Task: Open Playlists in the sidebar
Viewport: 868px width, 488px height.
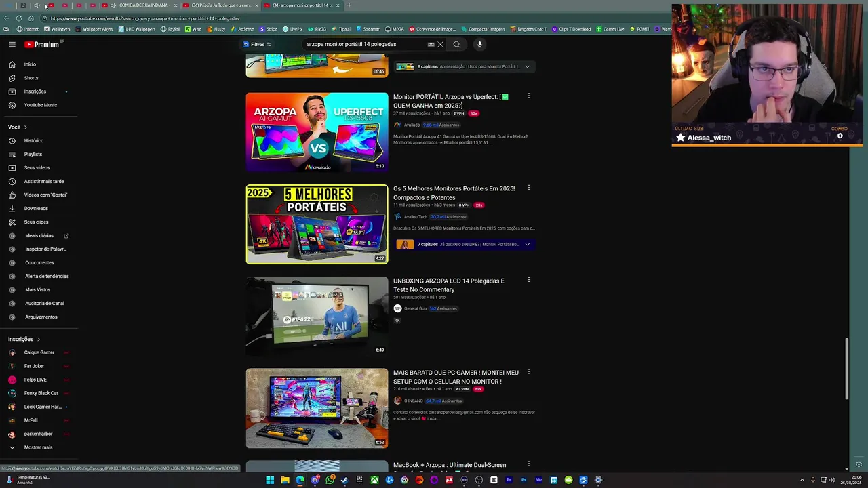Action: (33, 154)
